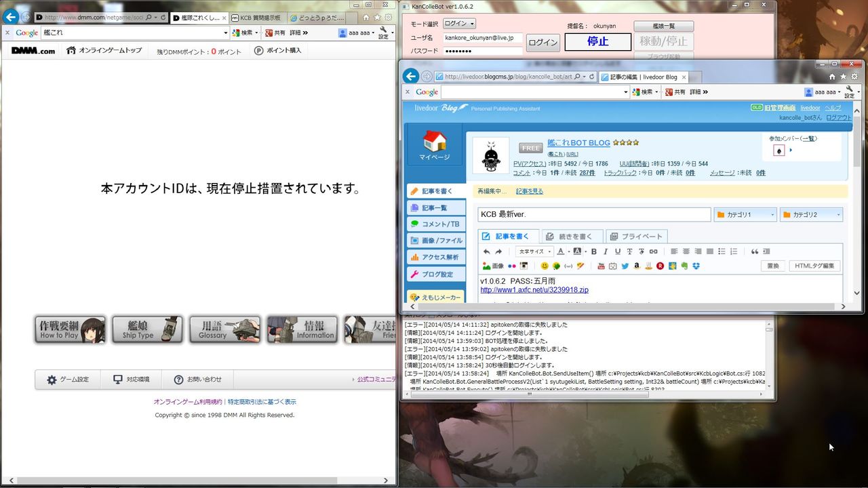Click ログイン button in KanColleBot
Screen dimensions: 868x488
point(543,42)
